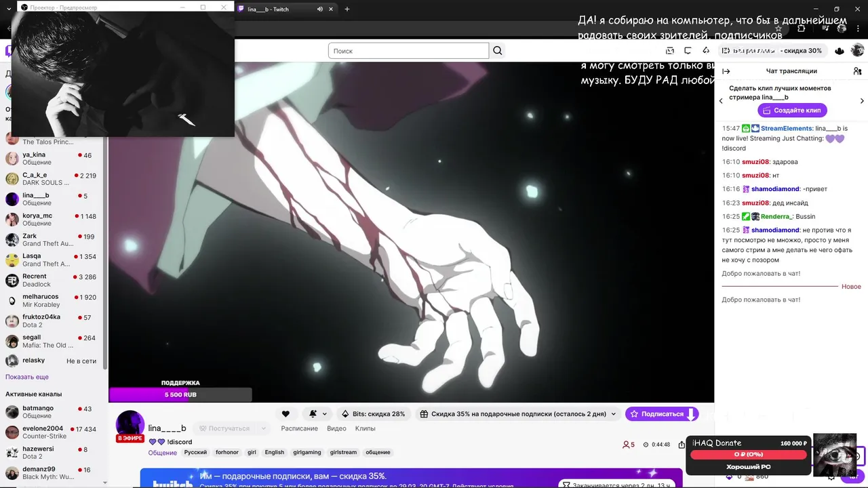868x488 pixels.
Task: Click the girlstream tag
Action: click(343, 452)
